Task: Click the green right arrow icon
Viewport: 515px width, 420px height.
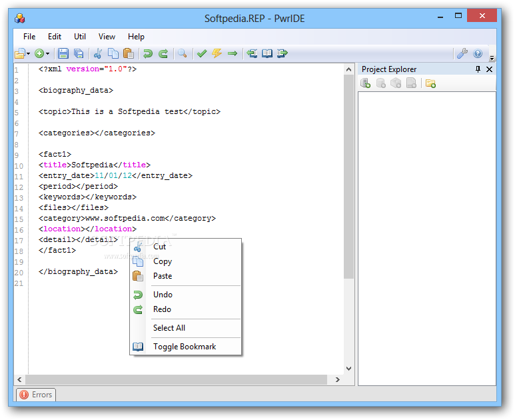Action: point(233,53)
